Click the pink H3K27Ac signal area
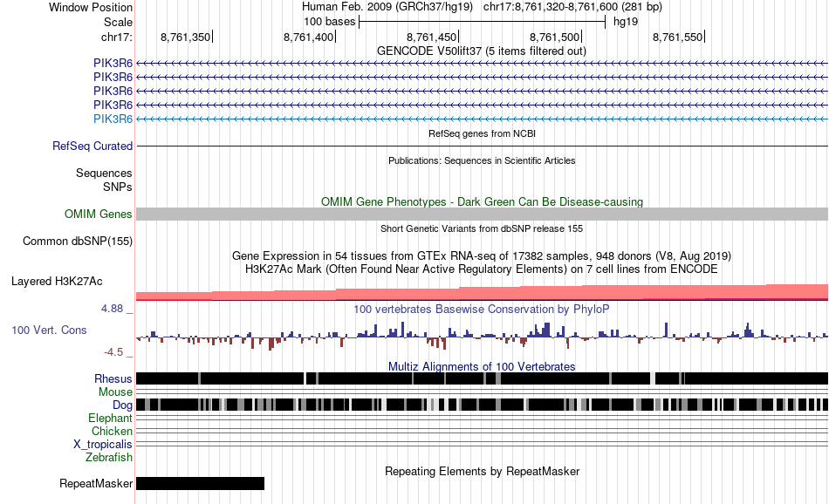 [483, 293]
